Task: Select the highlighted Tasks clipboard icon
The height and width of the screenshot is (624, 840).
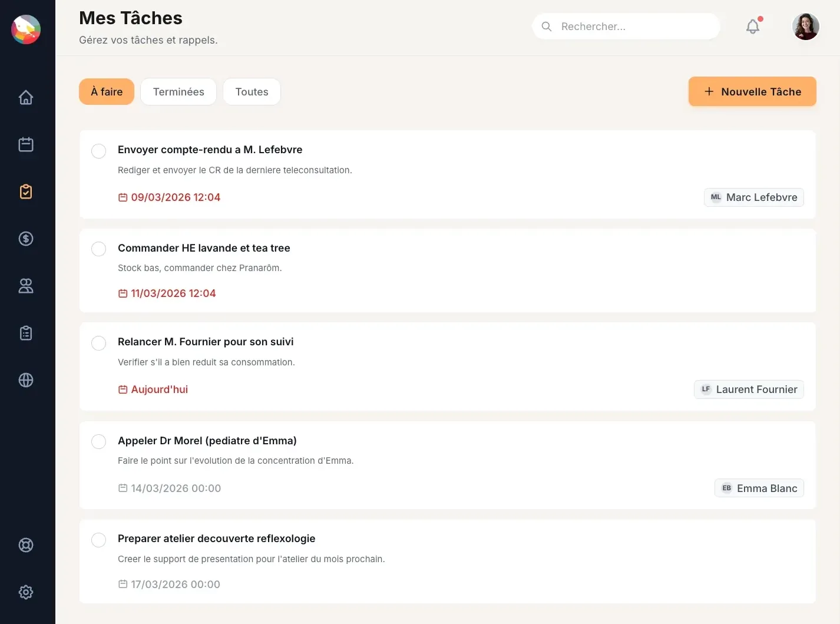Action: 26,192
